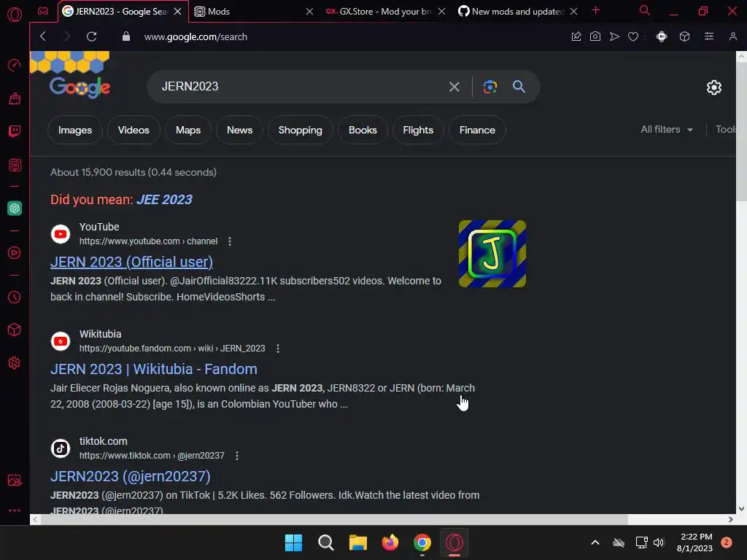The width and height of the screenshot is (747, 560).
Task: Open My Flow send icon
Action: 614,36
